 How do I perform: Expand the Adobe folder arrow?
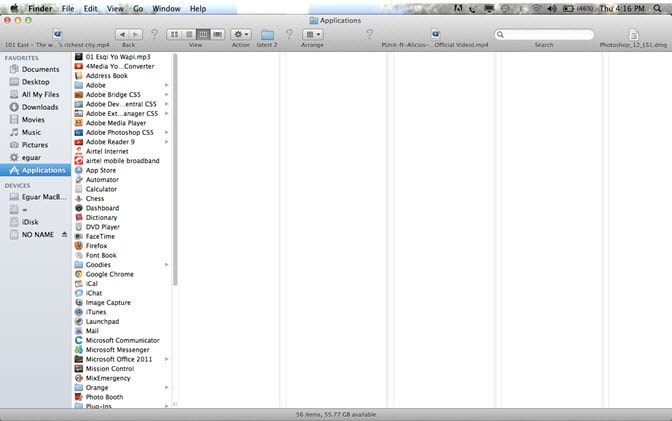(x=166, y=85)
